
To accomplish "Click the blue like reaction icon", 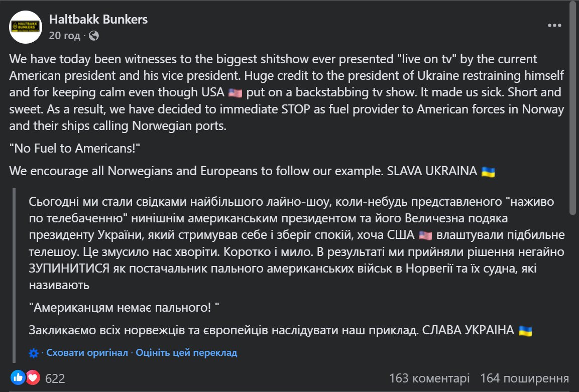I will pos(18,377).
